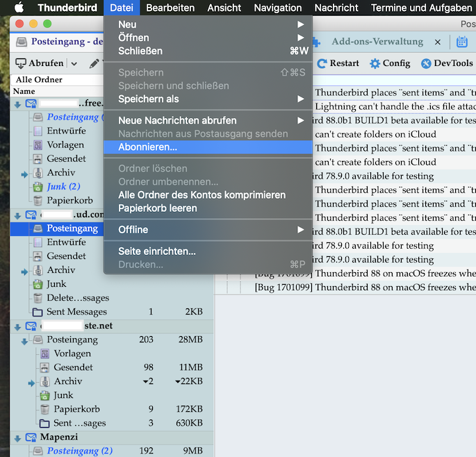Open the Apple menu
476x457 pixels.
[19, 7]
